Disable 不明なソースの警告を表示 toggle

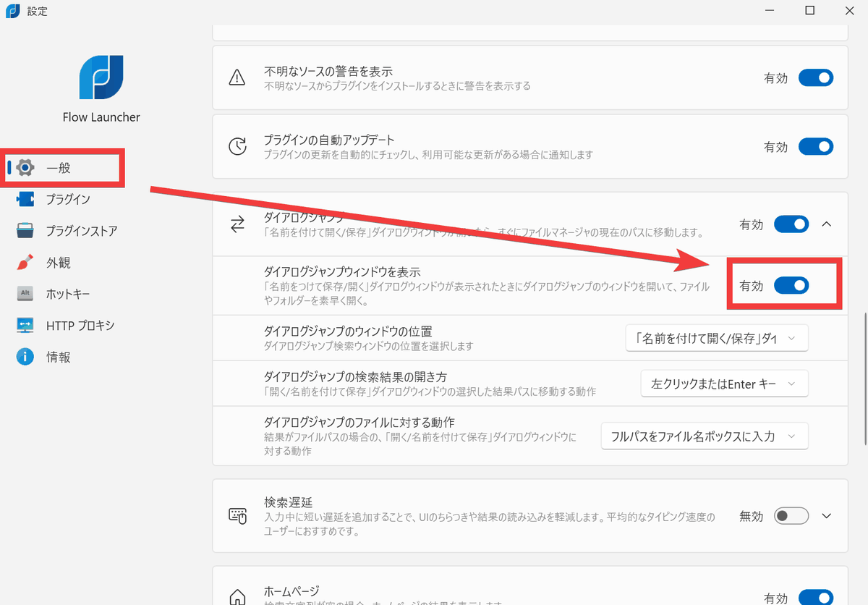click(x=816, y=78)
